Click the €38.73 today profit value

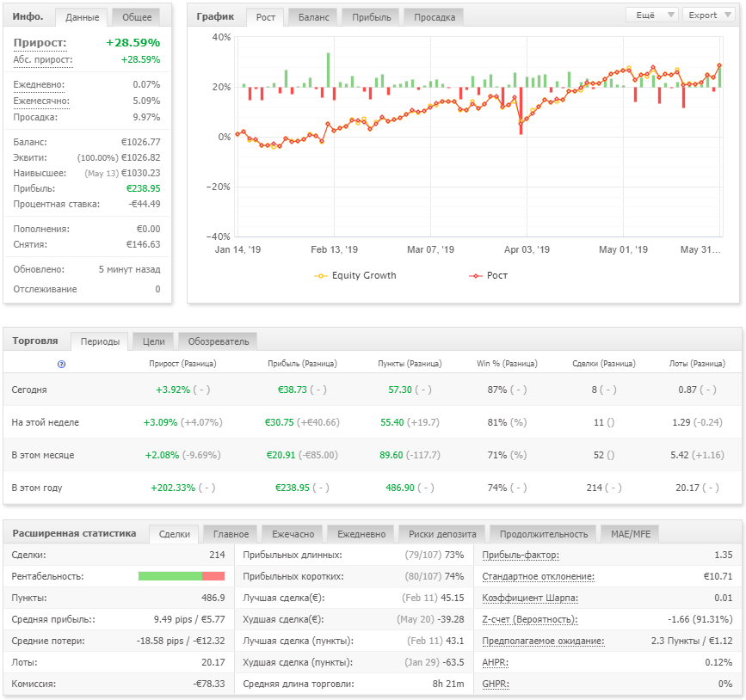[x=293, y=390]
